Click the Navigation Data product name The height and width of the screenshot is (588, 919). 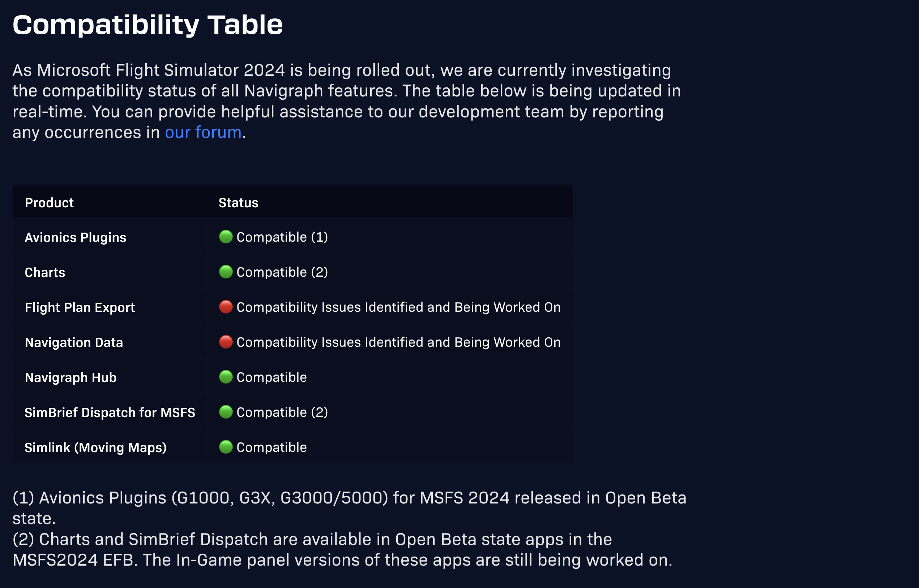point(74,342)
